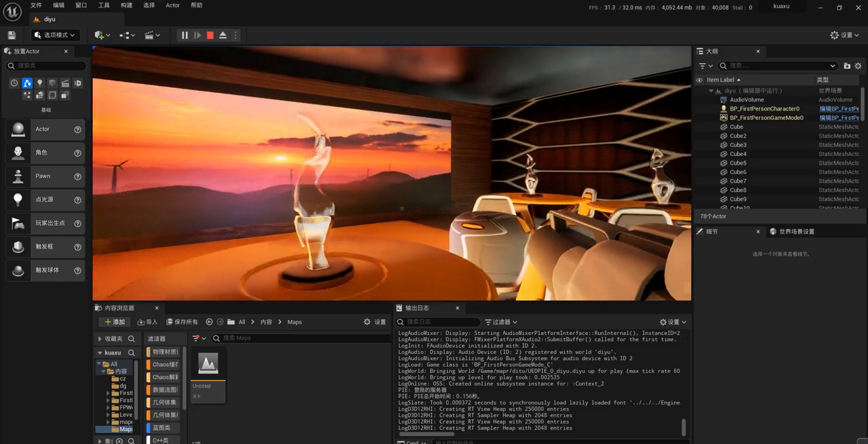The height and width of the screenshot is (444, 868).
Task: Open the Sequencer cinematics clapperboard menu
Action: [x=152, y=35]
